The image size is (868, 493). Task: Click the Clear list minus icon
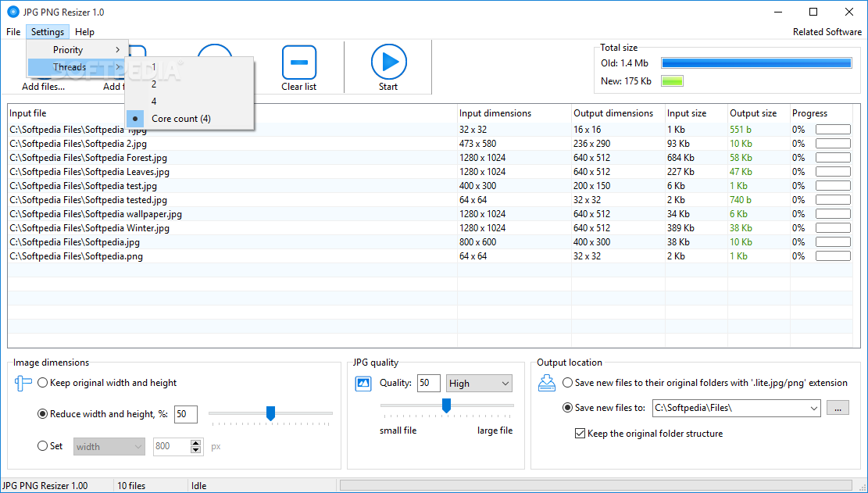(299, 63)
